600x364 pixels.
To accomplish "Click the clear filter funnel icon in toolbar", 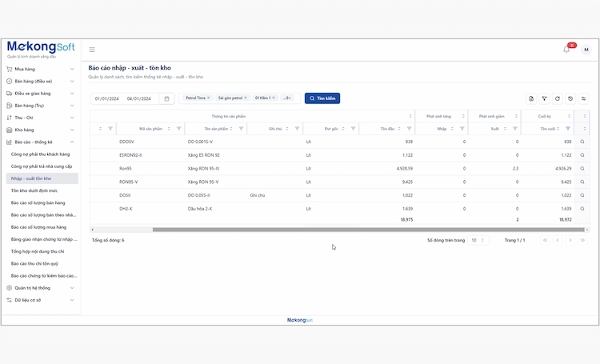I will point(544,98).
